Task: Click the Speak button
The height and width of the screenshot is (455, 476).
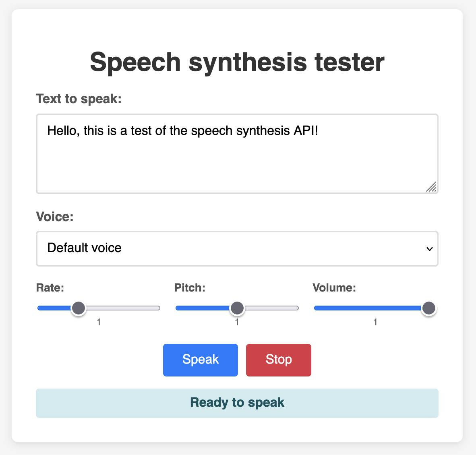Action: point(200,360)
